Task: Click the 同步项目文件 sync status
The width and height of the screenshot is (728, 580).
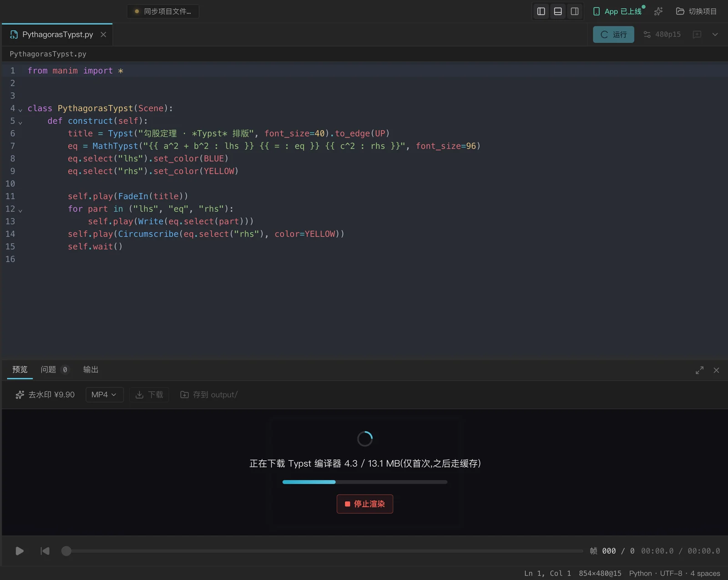Action: (x=163, y=11)
